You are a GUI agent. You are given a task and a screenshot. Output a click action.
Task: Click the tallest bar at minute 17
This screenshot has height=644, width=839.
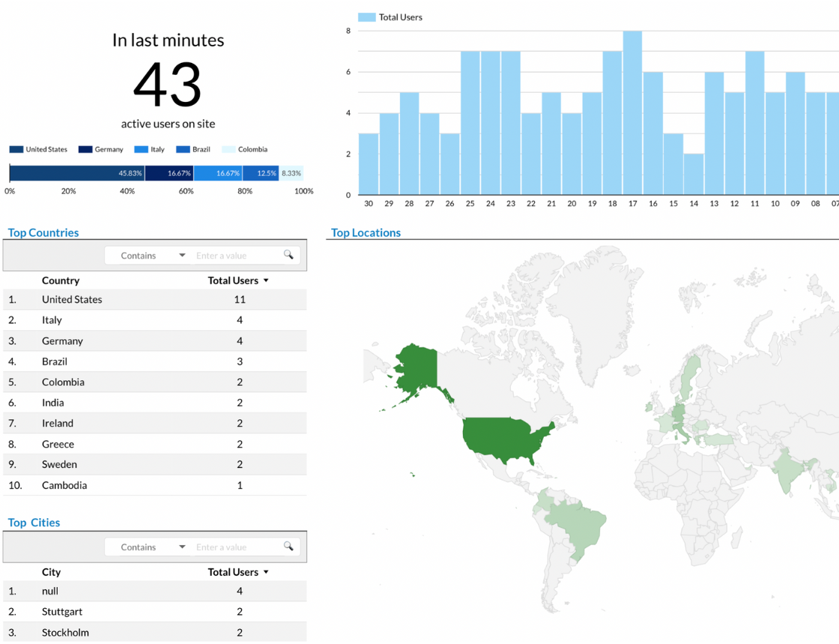coord(632,112)
